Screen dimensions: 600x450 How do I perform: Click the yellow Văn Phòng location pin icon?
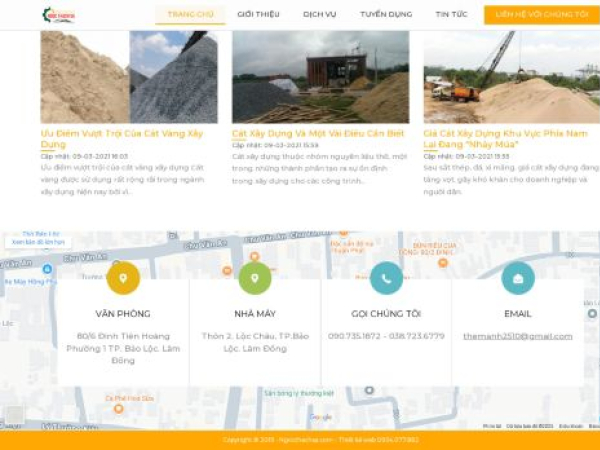click(x=123, y=278)
